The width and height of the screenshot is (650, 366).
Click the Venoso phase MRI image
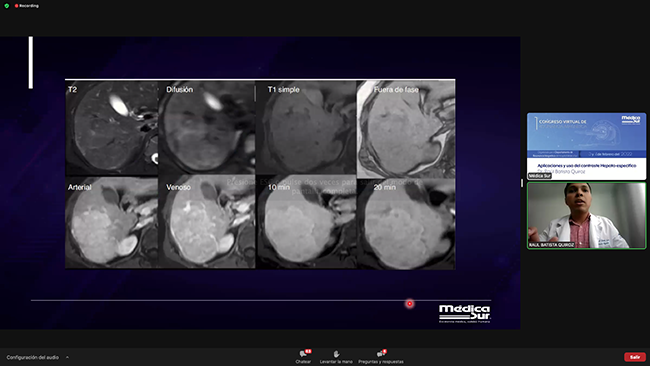(206, 223)
